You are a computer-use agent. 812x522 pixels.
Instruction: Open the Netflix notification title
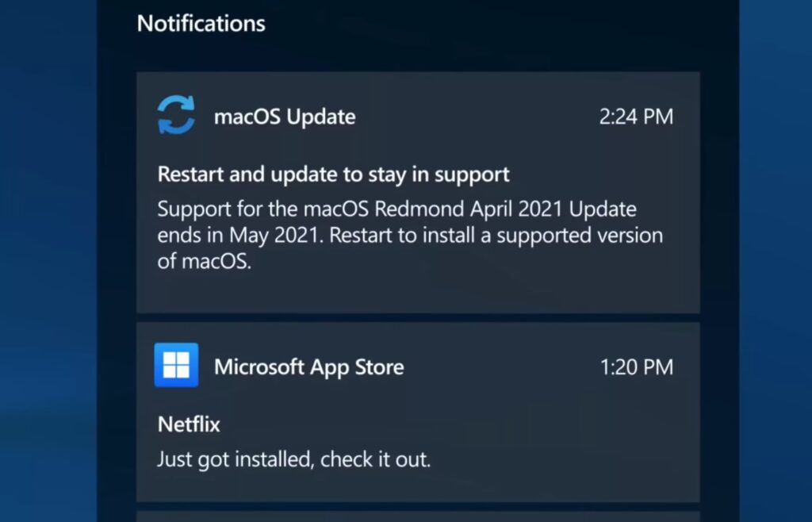click(189, 424)
